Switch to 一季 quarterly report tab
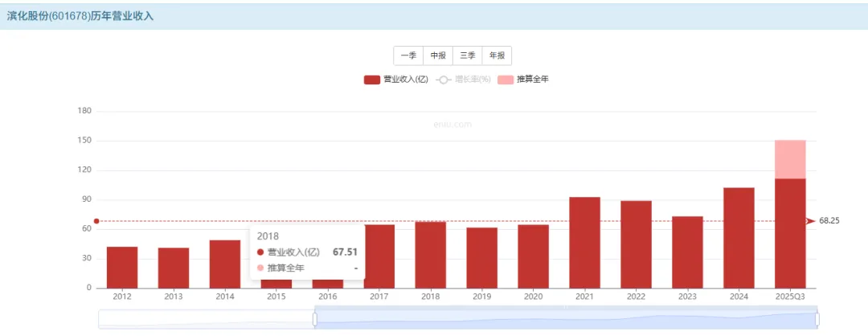Viewport: 868px width, 336px height. (408, 55)
